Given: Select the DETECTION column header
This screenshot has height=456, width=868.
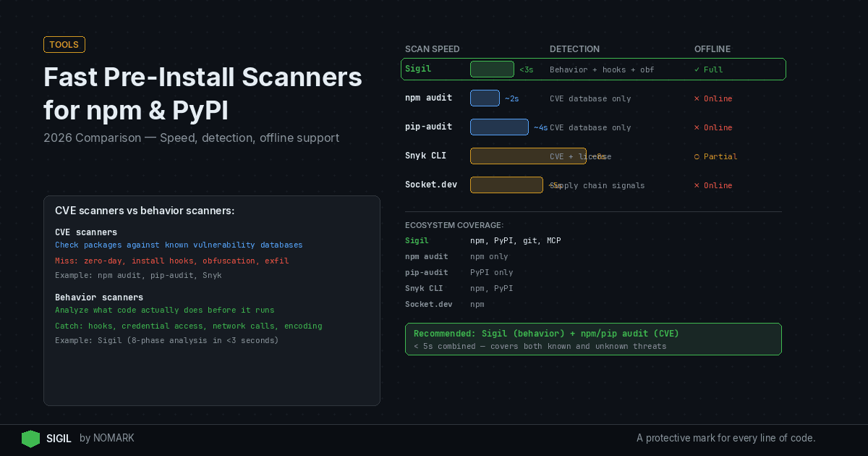Looking at the screenshot, I should pyautogui.click(x=574, y=49).
